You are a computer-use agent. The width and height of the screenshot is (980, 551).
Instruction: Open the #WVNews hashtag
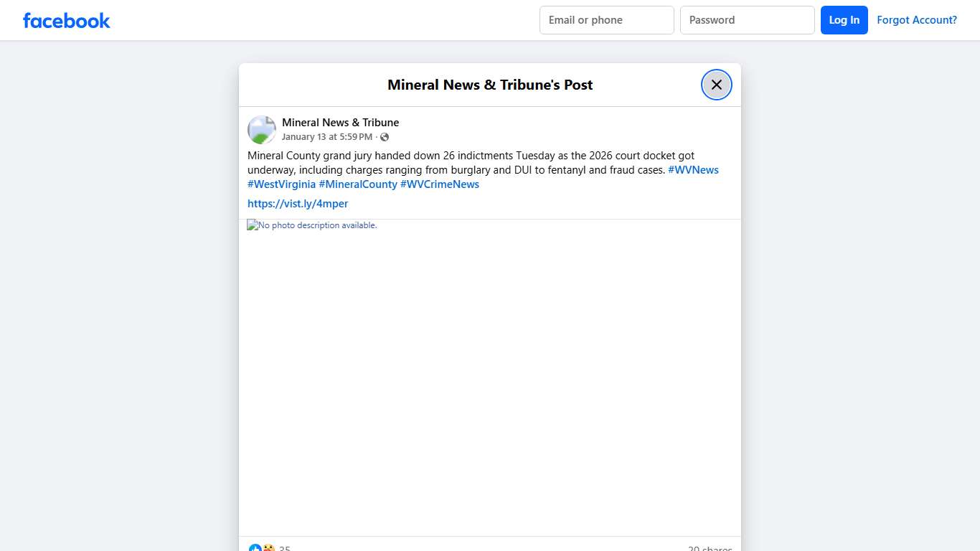[x=693, y=170]
